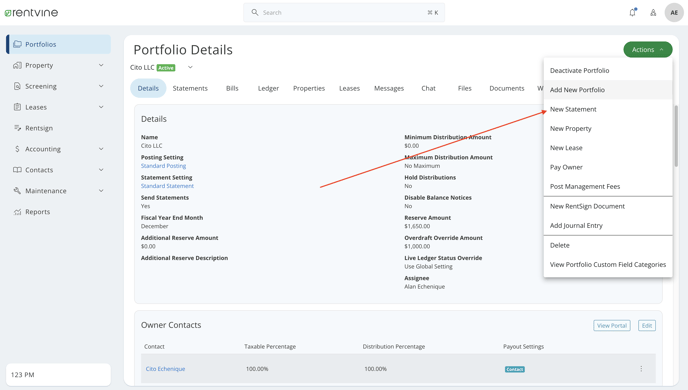The height and width of the screenshot is (390, 688).
Task: Open the Cito LLC portfolio switcher chevron
Action: tap(190, 68)
